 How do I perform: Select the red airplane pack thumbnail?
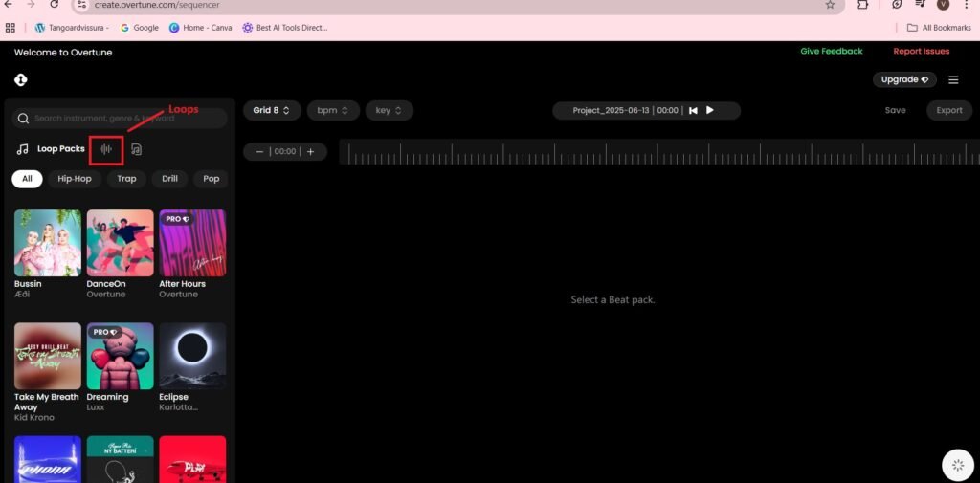tap(192, 459)
